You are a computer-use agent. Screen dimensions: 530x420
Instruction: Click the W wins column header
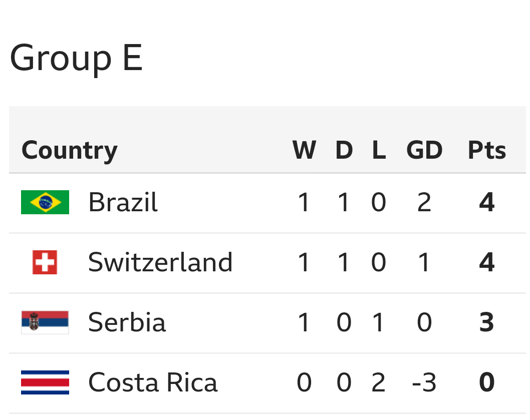coord(304,150)
